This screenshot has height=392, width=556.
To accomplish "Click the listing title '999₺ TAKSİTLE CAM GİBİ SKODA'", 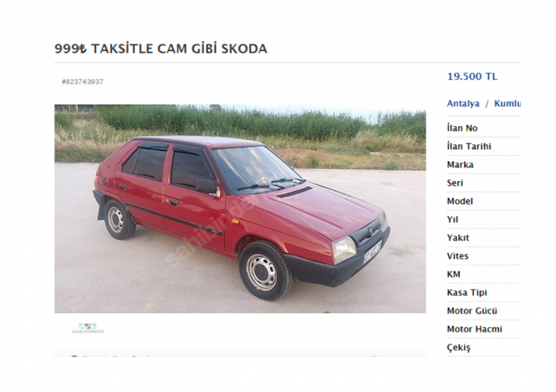I will [160, 48].
